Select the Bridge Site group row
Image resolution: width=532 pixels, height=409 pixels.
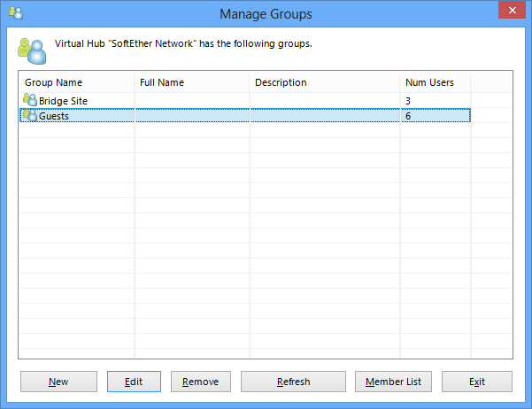point(245,100)
